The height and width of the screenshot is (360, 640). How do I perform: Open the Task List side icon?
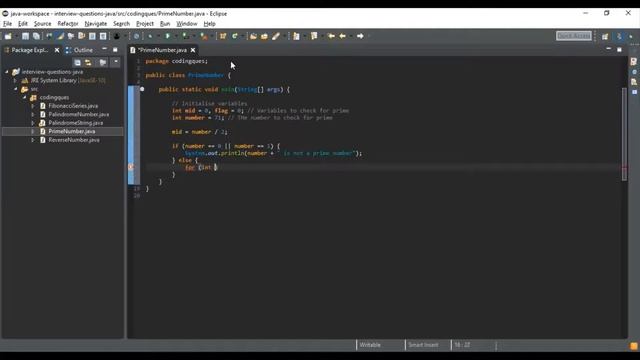tap(633, 62)
